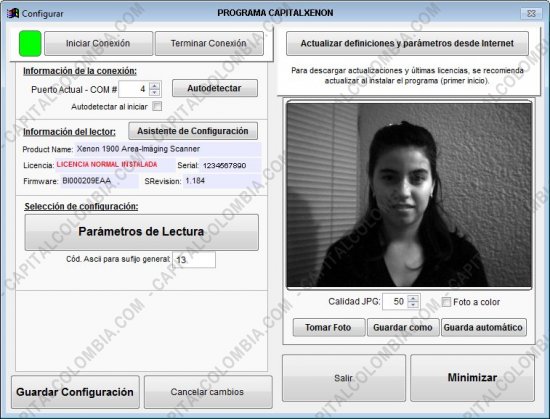
Task: Click the Ascii suffix code input field
Action: point(194,260)
